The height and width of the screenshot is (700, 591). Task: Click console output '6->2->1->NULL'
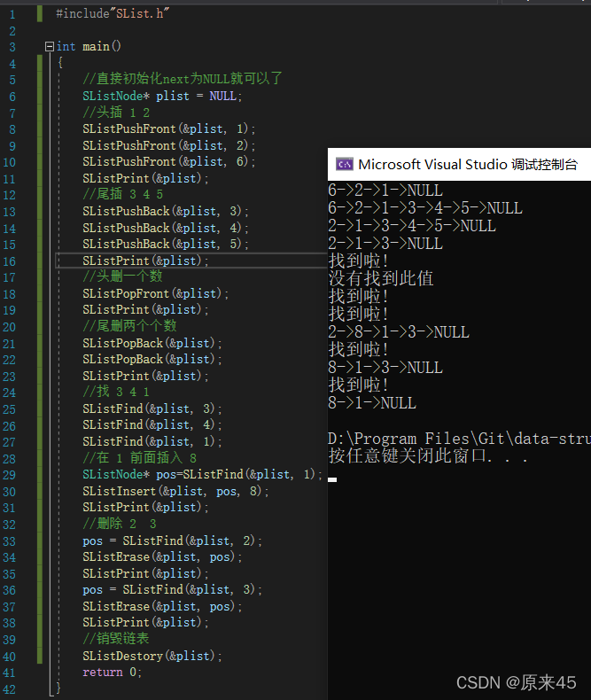coord(385,191)
